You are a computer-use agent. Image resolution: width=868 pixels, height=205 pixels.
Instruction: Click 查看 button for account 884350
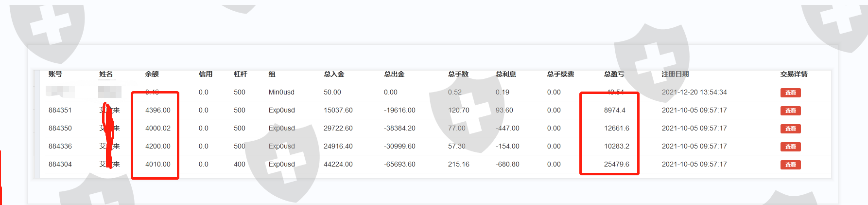pyautogui.click(x=790, y=129)
